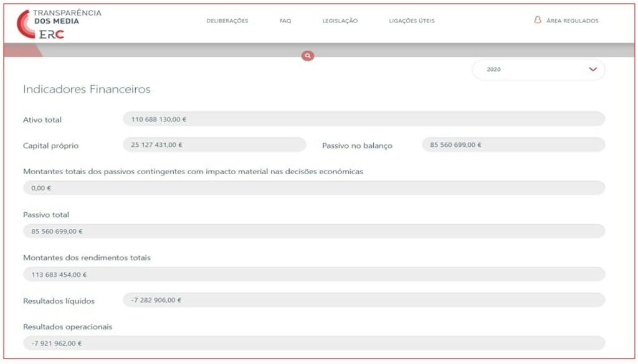Go to the FAQ page
638x364 pixels.
[285, 21]
